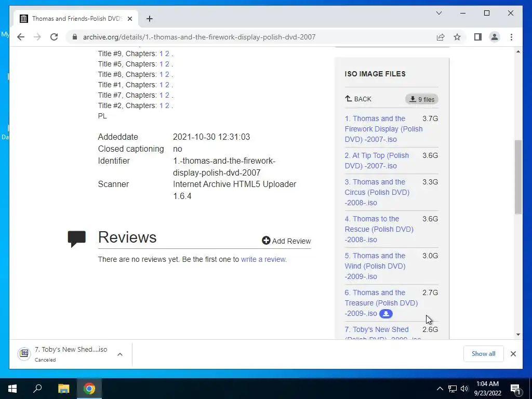This screenshot has width=532, height=399.
Task: Show all downloads
Action: pos(483,353)
